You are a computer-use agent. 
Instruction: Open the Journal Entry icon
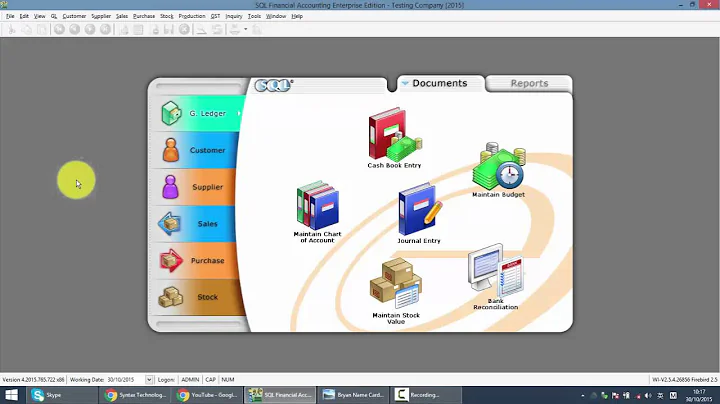tap(419, 213)
